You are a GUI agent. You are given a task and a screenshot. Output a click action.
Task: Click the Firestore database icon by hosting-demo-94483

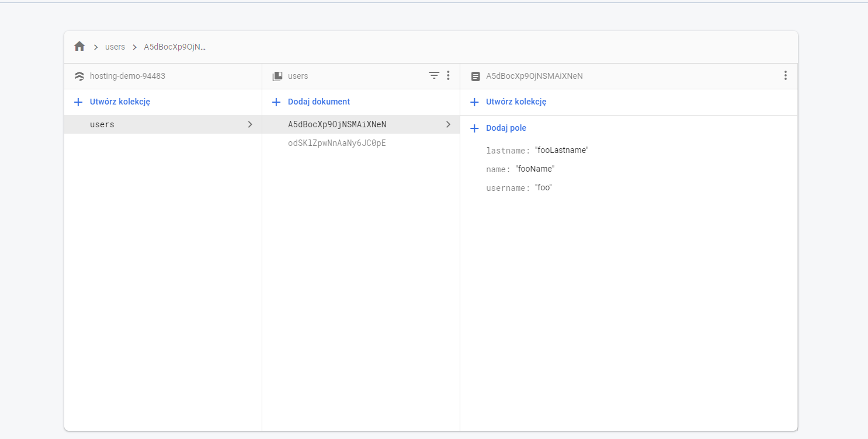pos(79,76)
